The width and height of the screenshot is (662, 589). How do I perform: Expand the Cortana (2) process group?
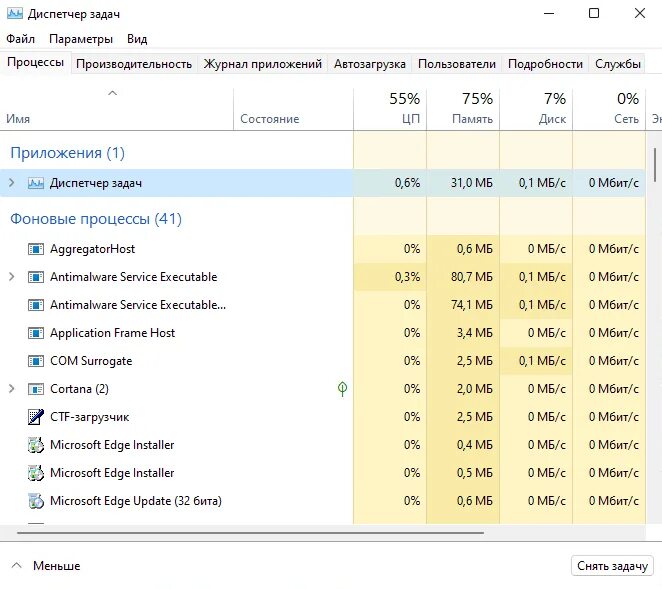[12, 389]
